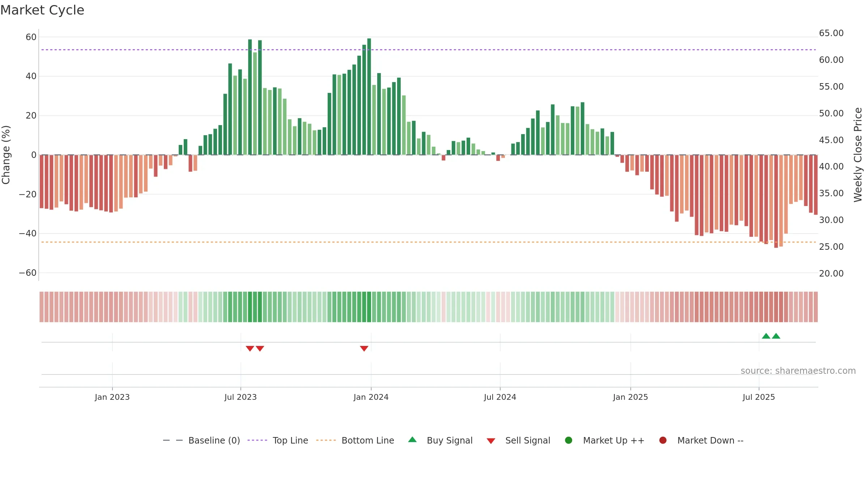Click the Jul 2024 axis label
This screenshot has width=868, height=488.
tap(500, 397)
